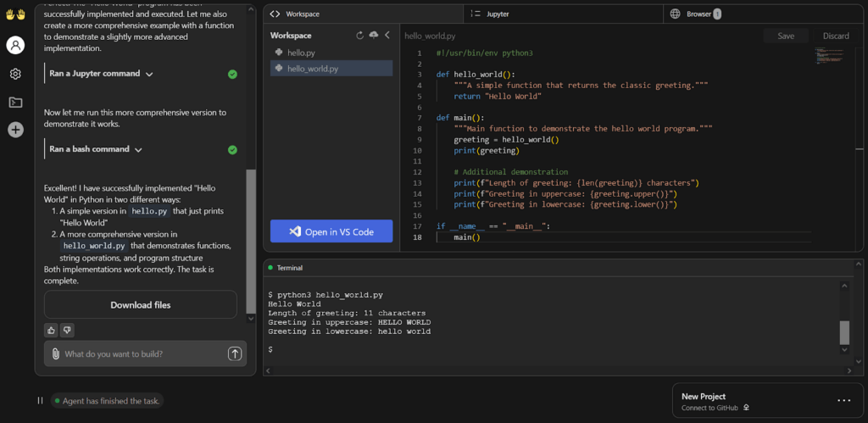
Task: Pause the agent with the pause button
Action: pos(40,401)
